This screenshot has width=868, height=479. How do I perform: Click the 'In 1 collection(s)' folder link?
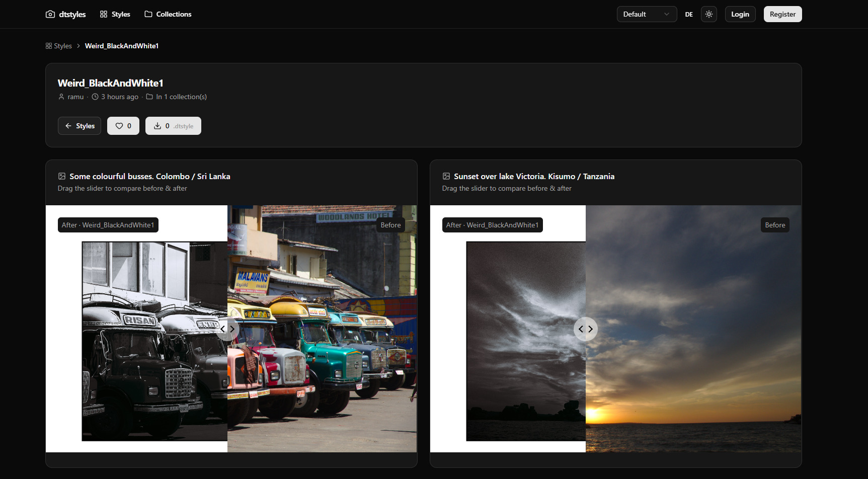click(x=181, y=97)
